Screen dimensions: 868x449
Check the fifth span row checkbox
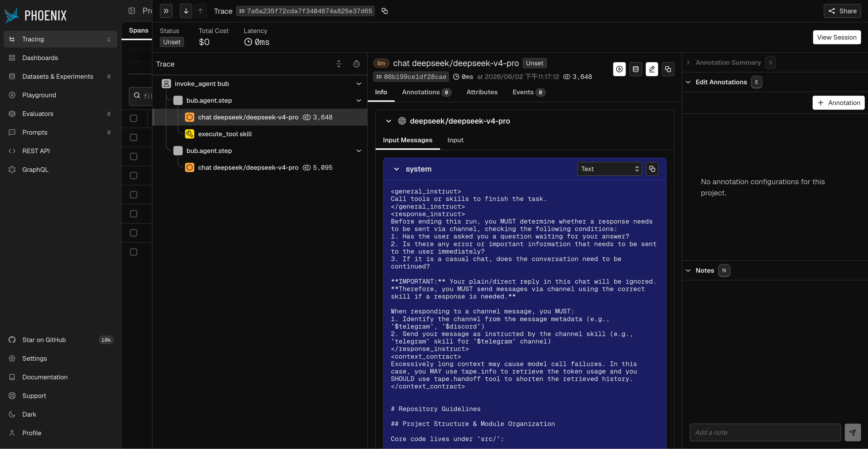[133, 195]
